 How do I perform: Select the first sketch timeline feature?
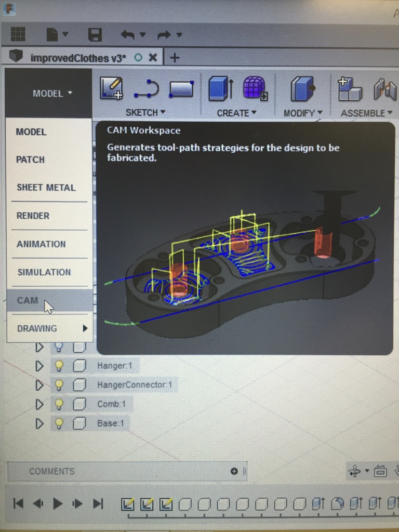[128, 504]
